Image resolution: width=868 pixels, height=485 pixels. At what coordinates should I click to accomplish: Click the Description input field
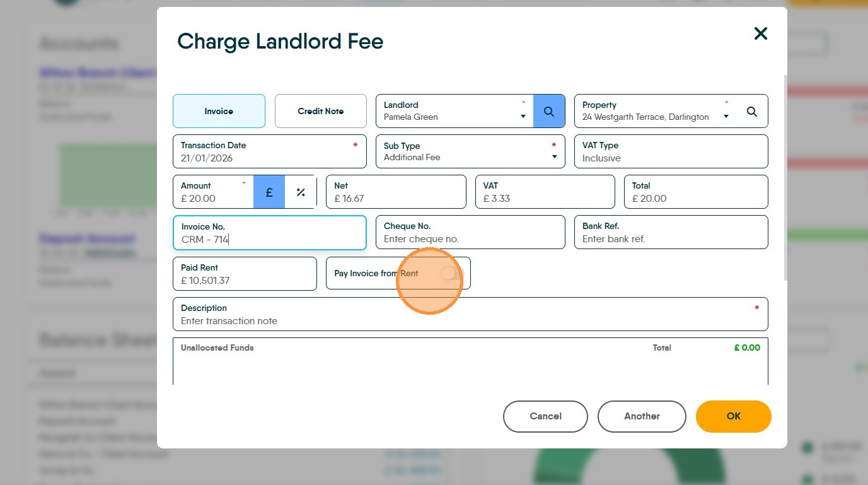(470, 314)
